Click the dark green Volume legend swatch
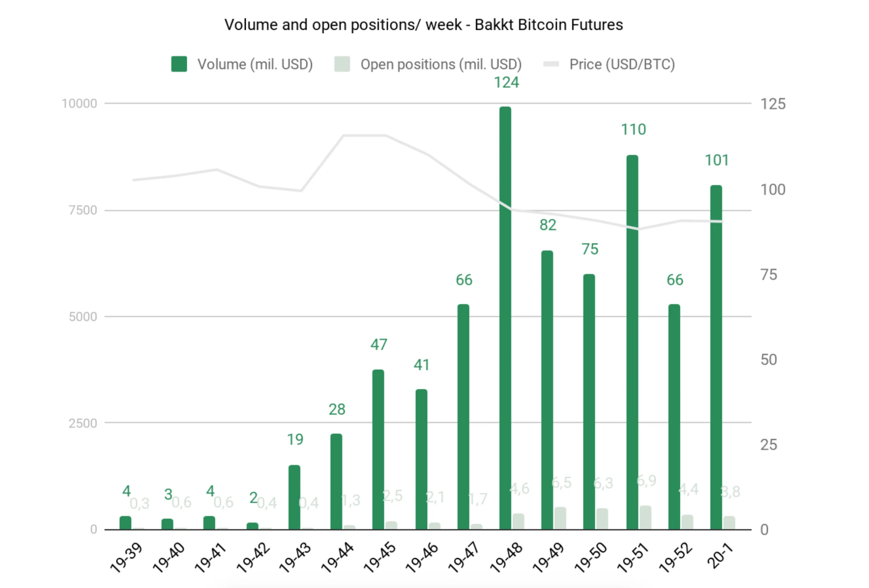 [x=179, y=64]
